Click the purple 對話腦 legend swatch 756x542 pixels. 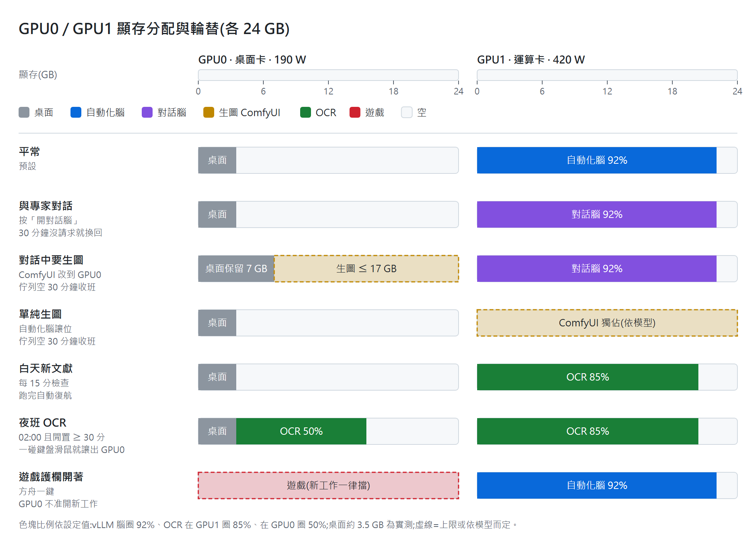(x=147, y=112)
